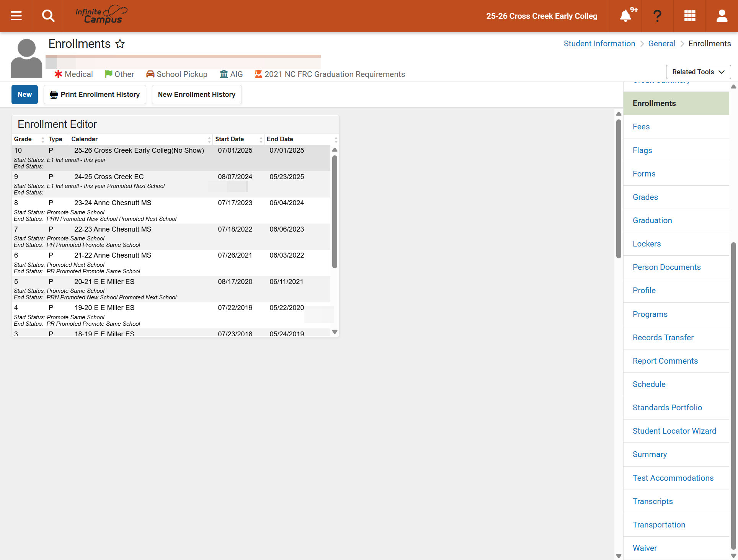Open Fees in the sidebar
Screen dimensions: 738x560
[x=676, y=127]
